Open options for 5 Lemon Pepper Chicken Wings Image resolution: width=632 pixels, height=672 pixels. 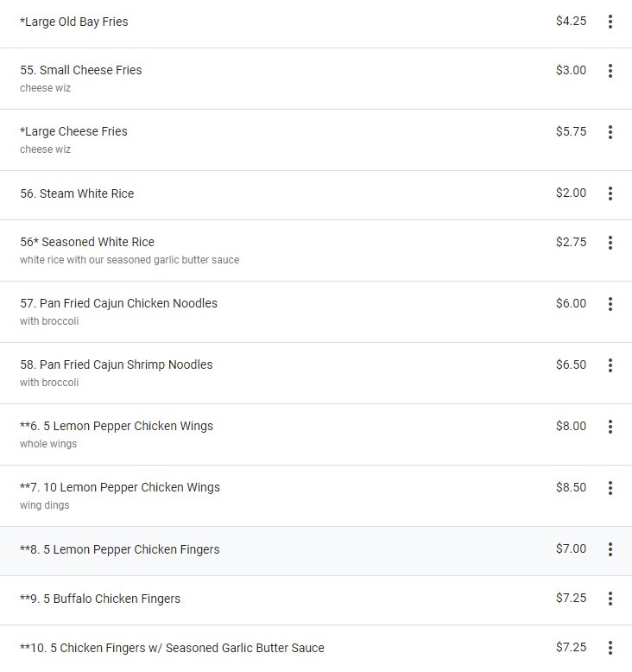click(610, 427)
